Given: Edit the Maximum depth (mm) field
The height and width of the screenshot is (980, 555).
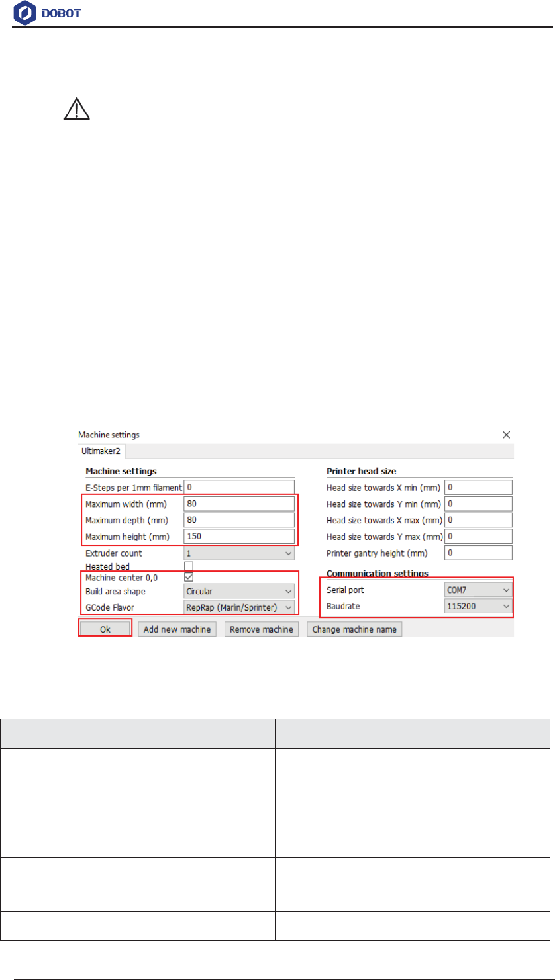Looking at the screenshot, I should [239, 519].
